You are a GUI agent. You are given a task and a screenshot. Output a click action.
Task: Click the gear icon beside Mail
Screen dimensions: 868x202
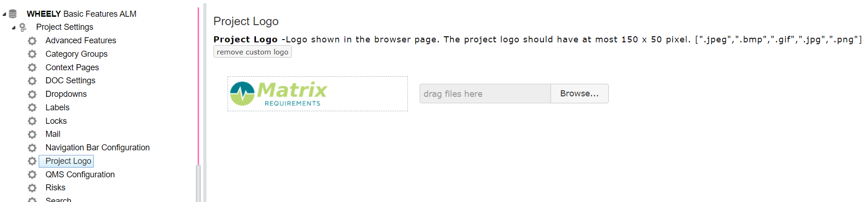32,135
